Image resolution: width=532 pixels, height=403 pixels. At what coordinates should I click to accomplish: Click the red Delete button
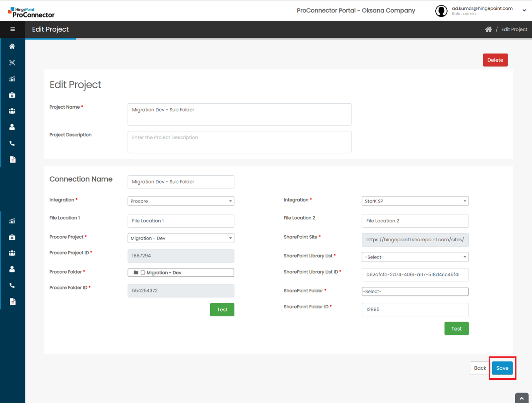495,60
